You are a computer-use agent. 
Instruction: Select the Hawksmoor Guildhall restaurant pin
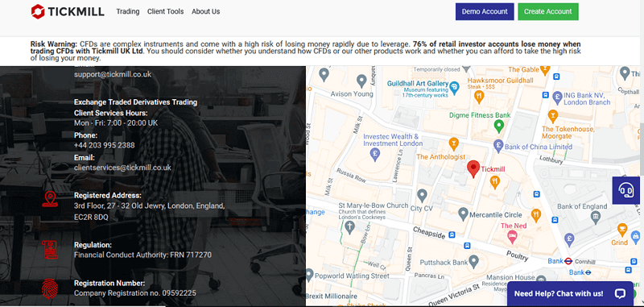click(x=479, y=97)
